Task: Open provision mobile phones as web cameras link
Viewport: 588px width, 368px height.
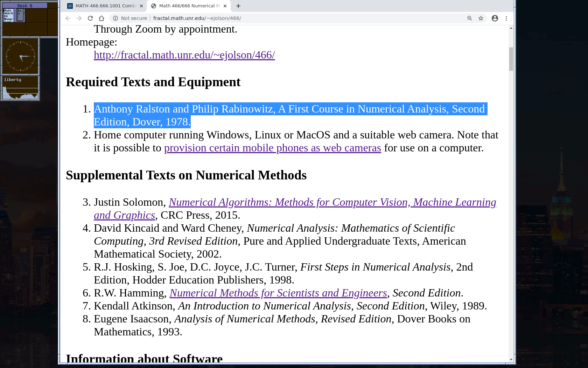Action: [272, 148]
